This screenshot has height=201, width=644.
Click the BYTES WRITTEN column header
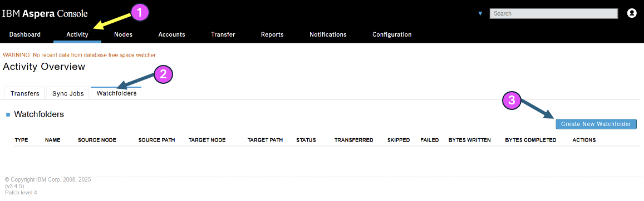tap(469, 140)
